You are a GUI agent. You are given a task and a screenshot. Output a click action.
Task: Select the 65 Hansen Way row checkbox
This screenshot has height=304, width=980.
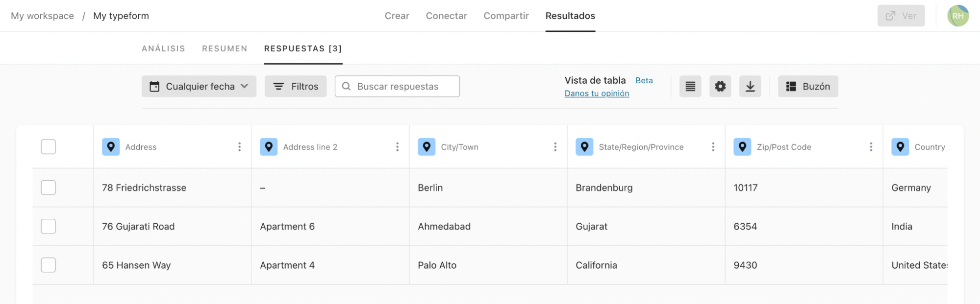[48, 265]
